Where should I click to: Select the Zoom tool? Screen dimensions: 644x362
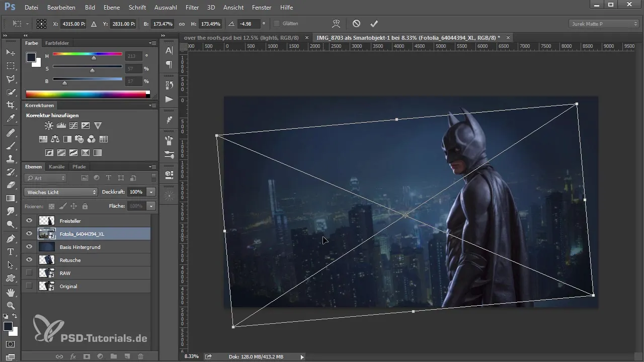[x=10, y=305]
